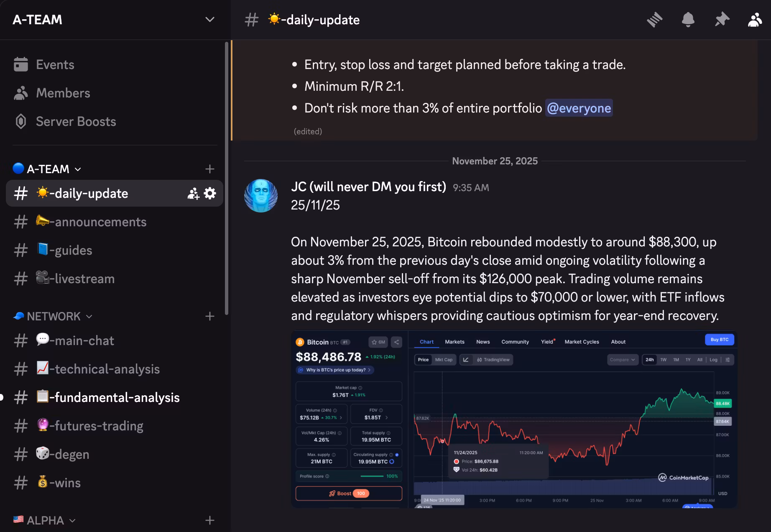
Task: Open the A-TEAM server dropdown menu
Action: [209, 20]
